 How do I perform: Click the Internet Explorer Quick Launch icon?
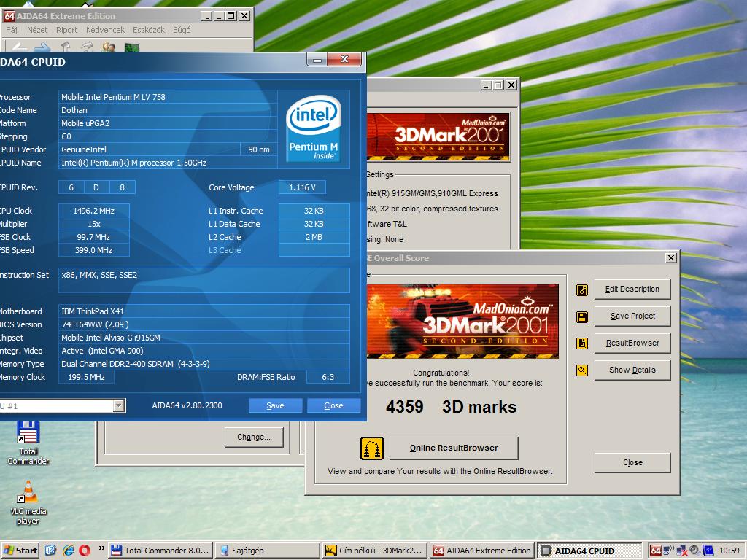click(68, 551)
